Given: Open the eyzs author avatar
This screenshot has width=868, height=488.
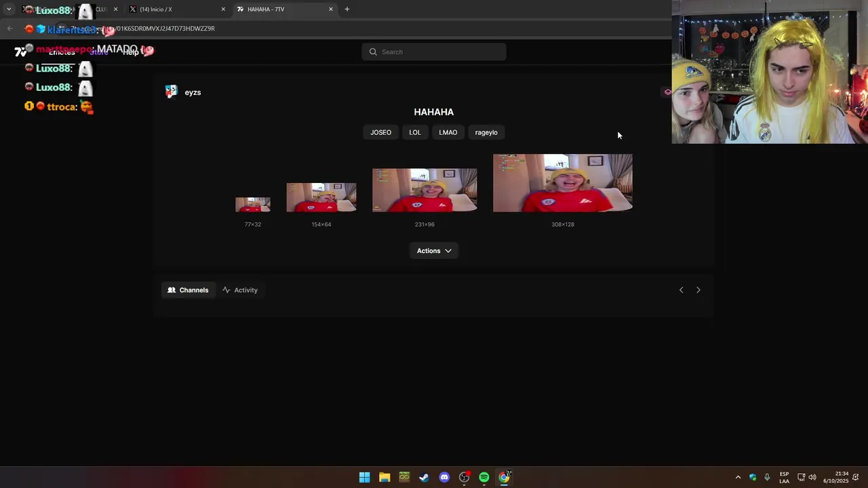Looking at the screenshot, I should (172, 92).
